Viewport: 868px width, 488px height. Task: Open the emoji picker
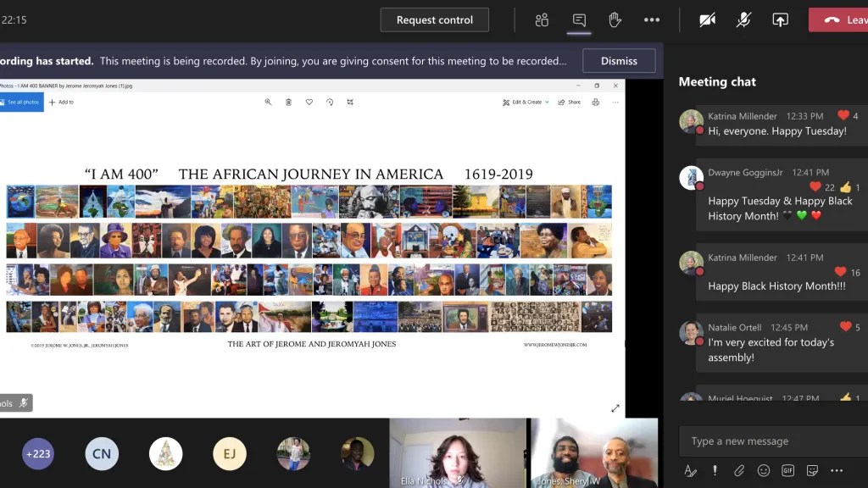coord(764,471)
